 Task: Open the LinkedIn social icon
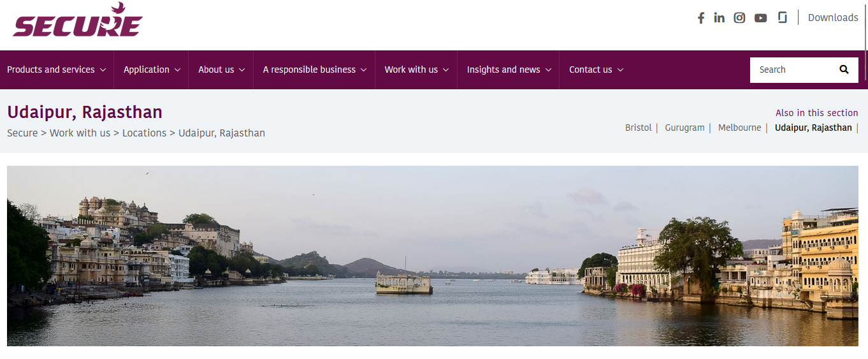pyautogui.click(x=720, y=18)
